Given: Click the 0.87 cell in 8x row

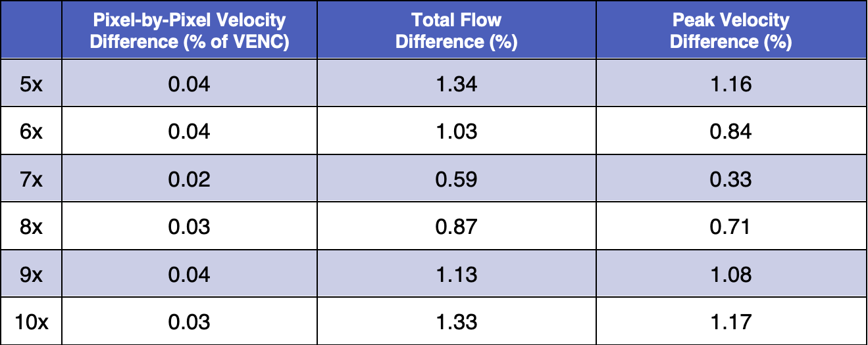Looking at the screenshot, I should pyautogui.click(x=457, y=227).
